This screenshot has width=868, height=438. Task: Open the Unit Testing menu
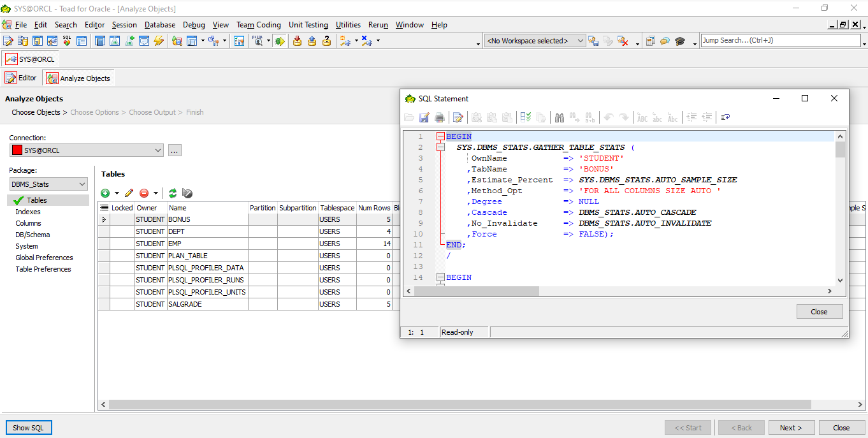coord(308,25)
